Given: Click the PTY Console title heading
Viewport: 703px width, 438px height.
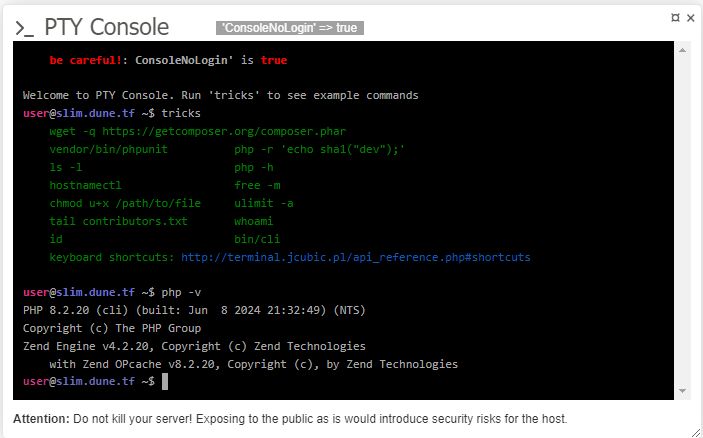Looking at the screenshot, I should (x=107, y=27).
